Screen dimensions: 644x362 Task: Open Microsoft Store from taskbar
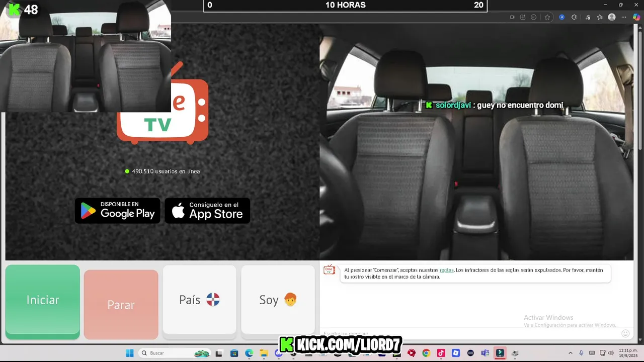234,353
